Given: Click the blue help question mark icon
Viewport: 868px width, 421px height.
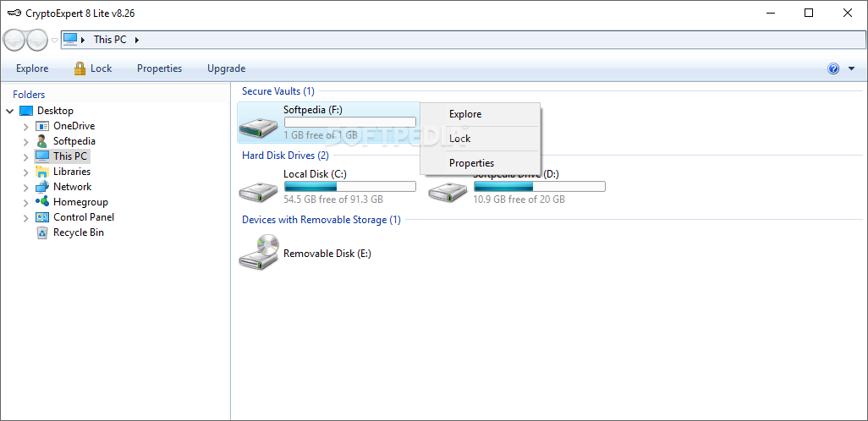Looking at the screenshot, I should click(x=833, y=68).
